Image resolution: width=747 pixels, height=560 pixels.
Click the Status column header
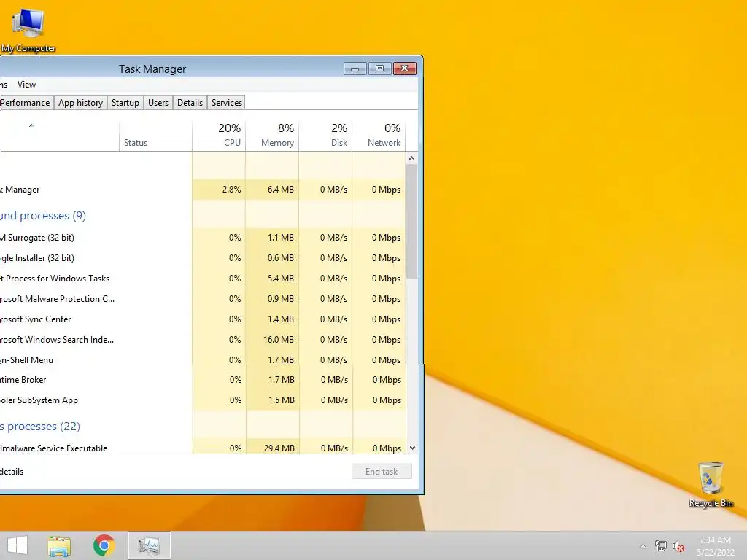[156, 135]
